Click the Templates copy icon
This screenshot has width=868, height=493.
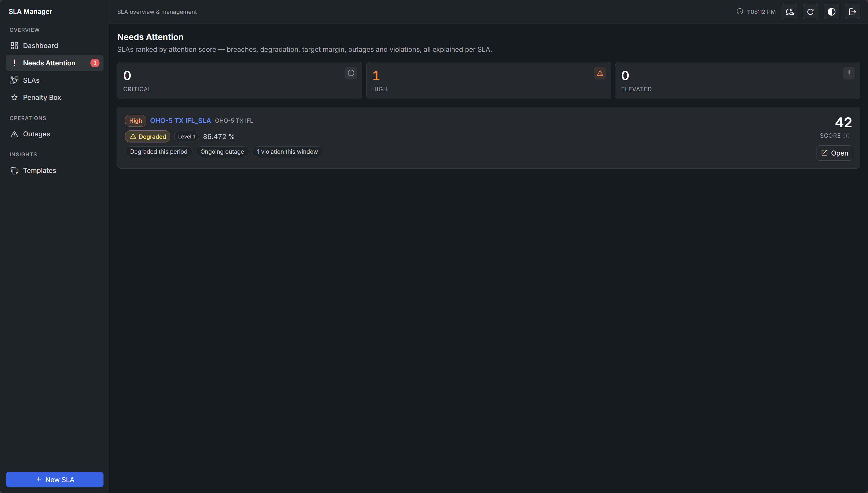pyautogui.click(x=14, y=171)
